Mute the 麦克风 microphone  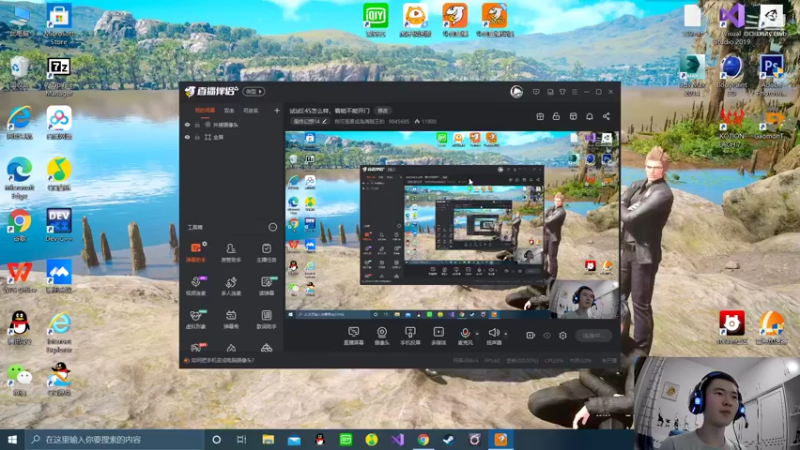[465, 336]
